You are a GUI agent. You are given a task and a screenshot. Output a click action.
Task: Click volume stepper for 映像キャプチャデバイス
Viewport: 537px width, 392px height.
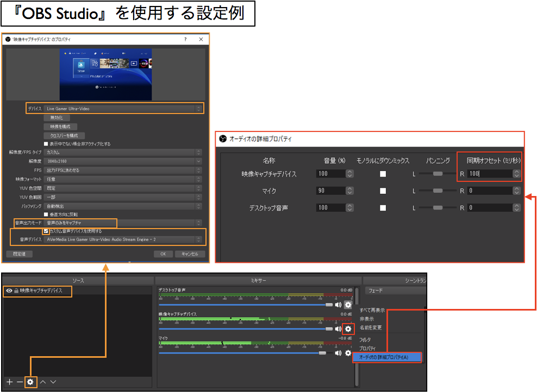[x=349, y=174]
